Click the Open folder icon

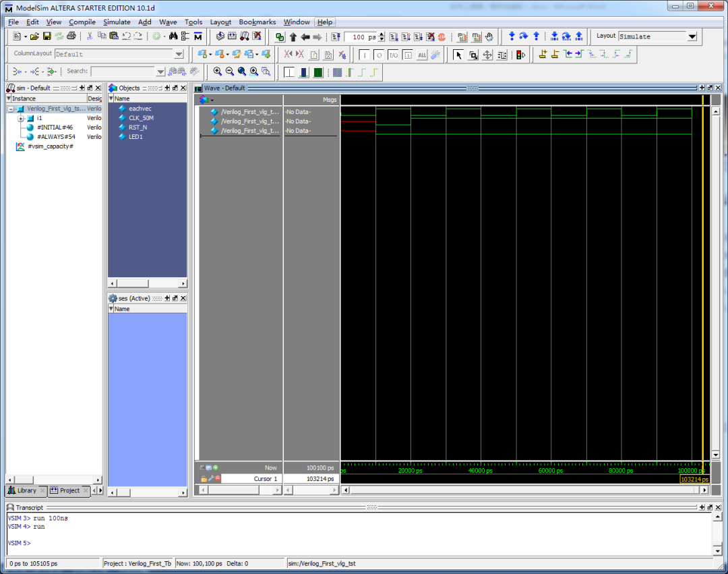(x=34, y=36)
